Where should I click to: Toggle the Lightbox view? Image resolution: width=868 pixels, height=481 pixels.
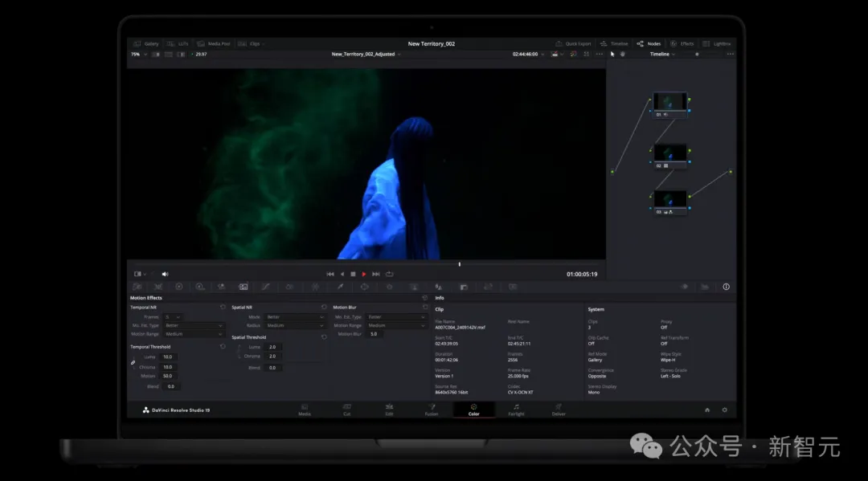click(x=717, y=43)
